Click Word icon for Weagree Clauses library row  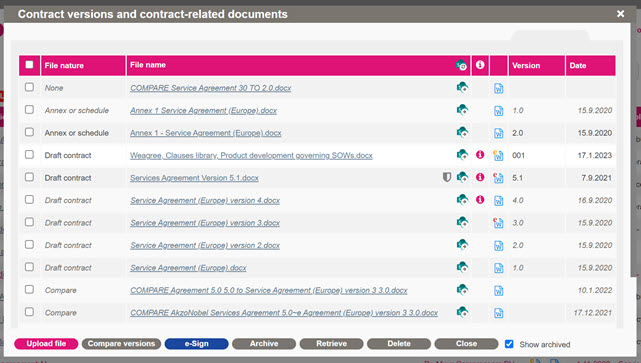pyautogui.click(x=498, y=155)
